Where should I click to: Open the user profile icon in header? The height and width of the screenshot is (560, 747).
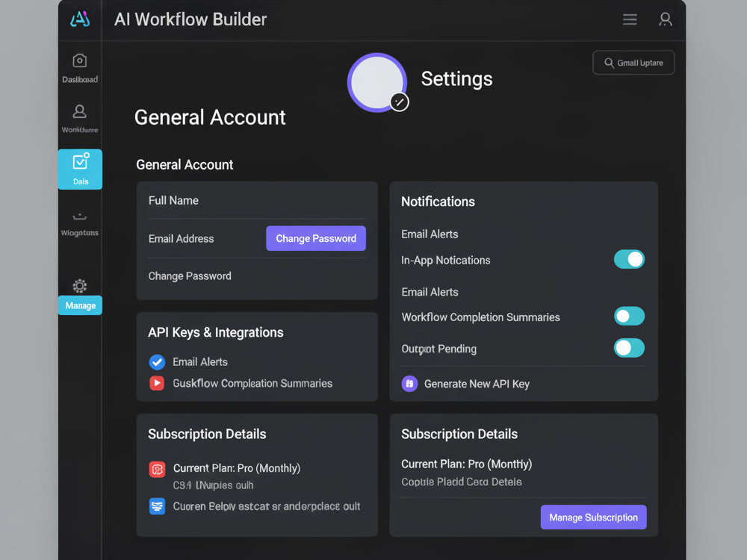click(665, 19)
